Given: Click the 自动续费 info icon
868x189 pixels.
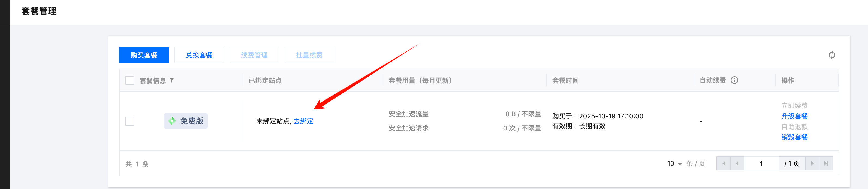Looking at the screenshot, I should coord(734,80).
